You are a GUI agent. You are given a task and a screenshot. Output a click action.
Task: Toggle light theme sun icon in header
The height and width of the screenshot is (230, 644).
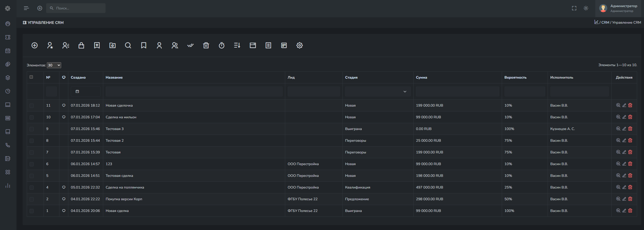(x=586, y=8)
